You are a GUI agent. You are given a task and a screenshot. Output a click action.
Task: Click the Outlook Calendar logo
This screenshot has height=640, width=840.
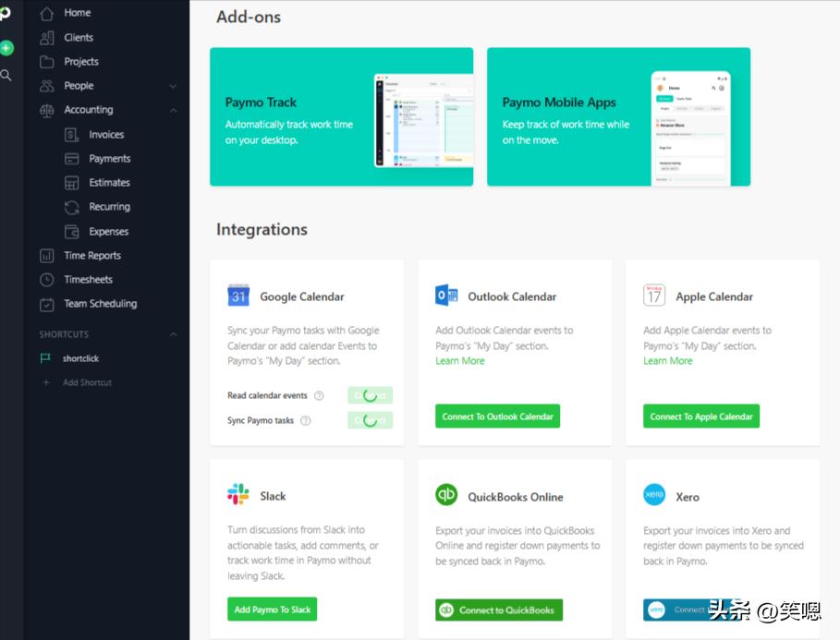[446, 296]
